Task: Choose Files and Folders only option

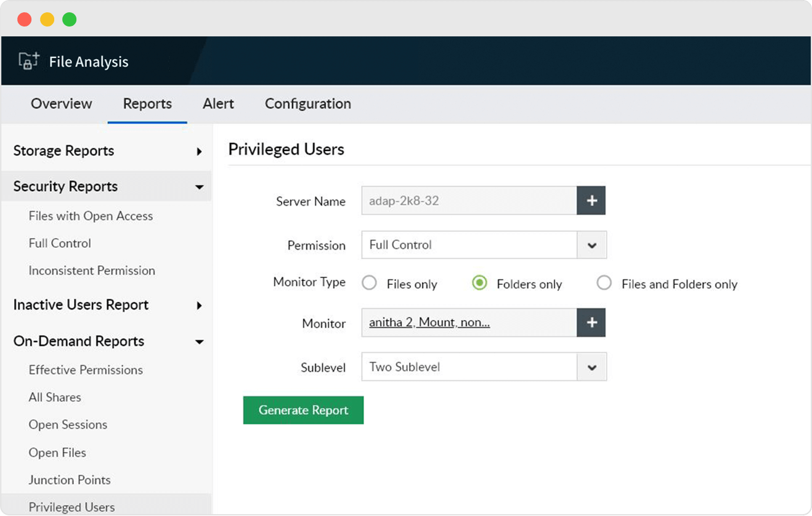Action: 604,282
